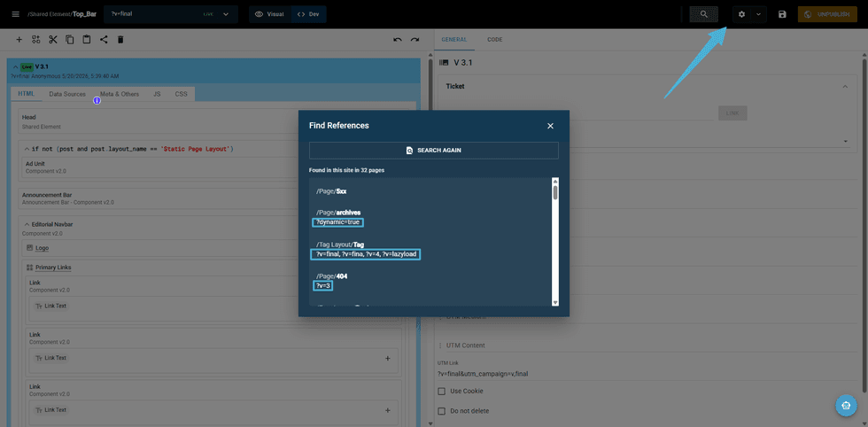Collapse the Editorial Navbar component

pos(27,224)
